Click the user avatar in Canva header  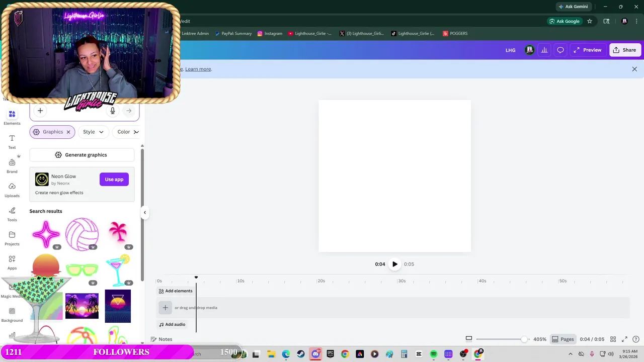[529, 50]
